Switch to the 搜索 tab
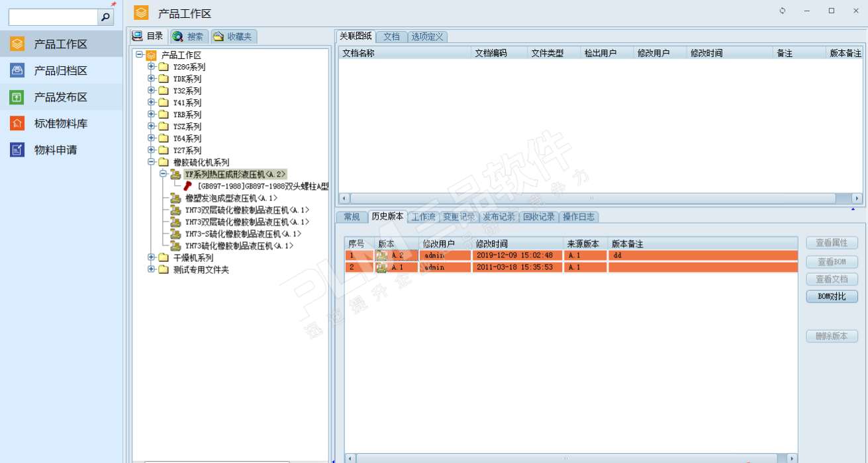The height and width of the screenshot is (463, 868). click(189, 36)
